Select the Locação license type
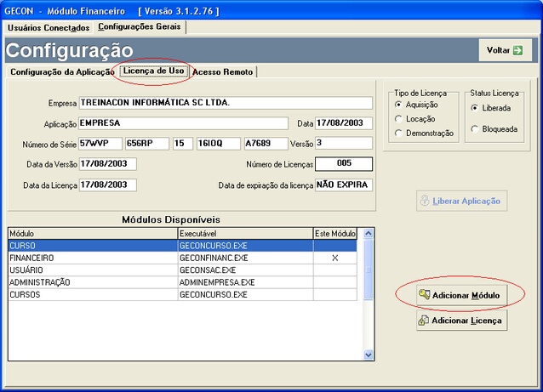Image resolution: width=543 pixels, height=392 pixels. (397, 119)
